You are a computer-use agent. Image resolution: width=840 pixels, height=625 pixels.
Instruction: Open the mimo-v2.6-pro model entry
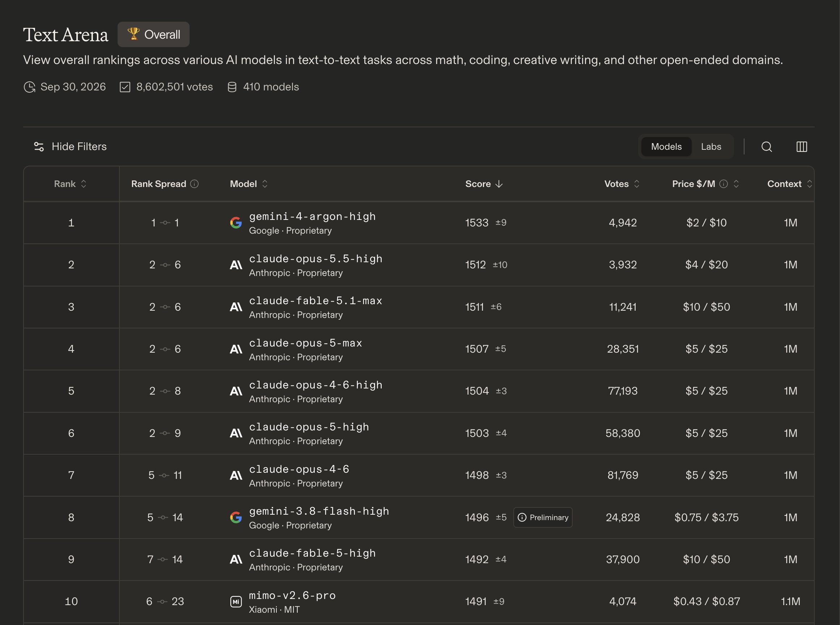tap(292, 595)
